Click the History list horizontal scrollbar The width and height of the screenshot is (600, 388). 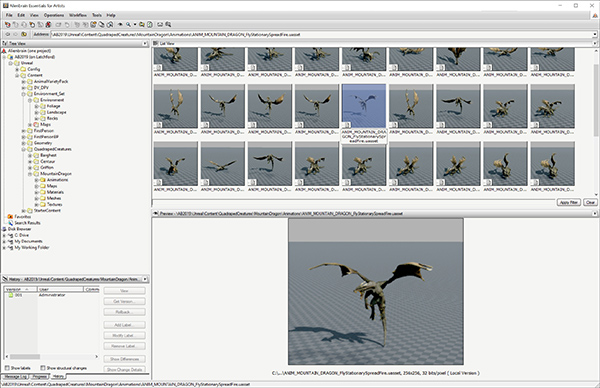pyautogui.click(x=52, y=356)
